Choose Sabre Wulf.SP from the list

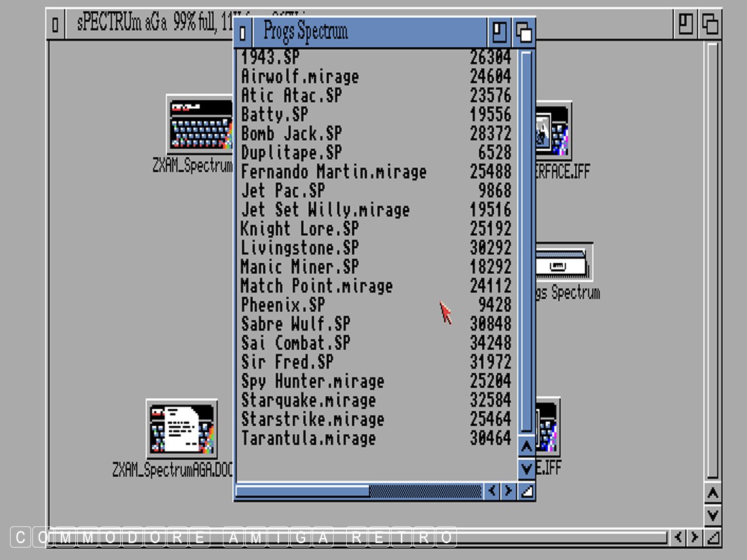click(296, 324)
